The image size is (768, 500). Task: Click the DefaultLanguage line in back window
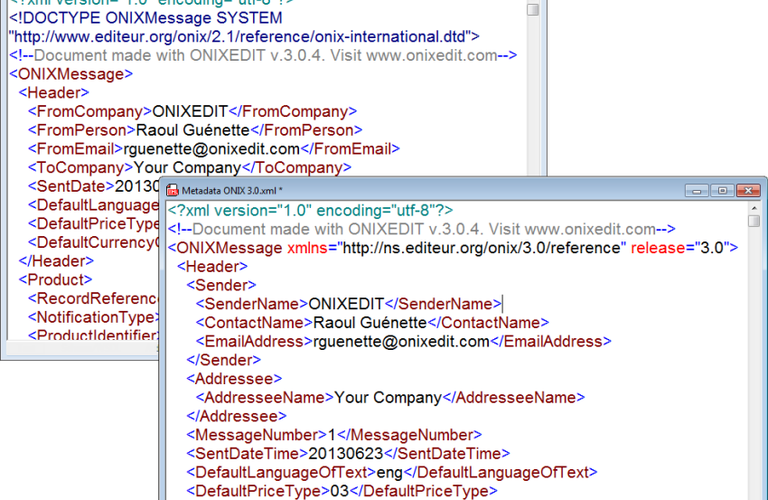pos(93,205)
